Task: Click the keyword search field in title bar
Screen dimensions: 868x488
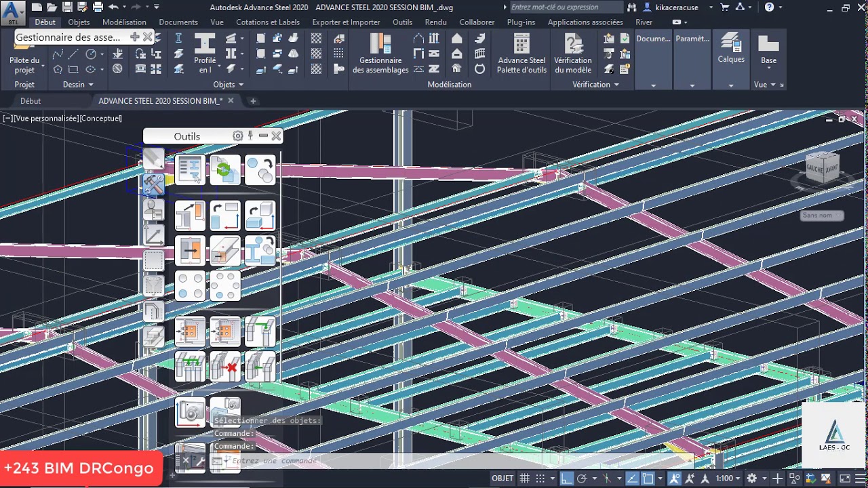Action: coord(566,7)
